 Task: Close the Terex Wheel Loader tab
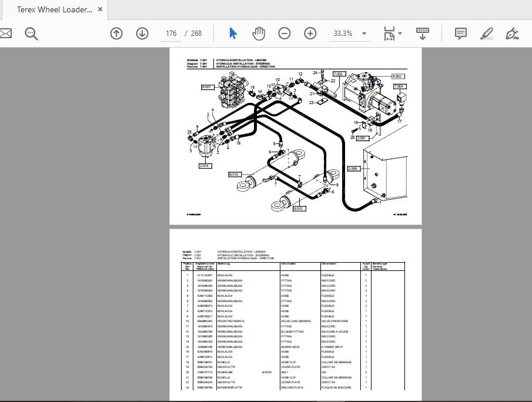click(x=99, y=9)
